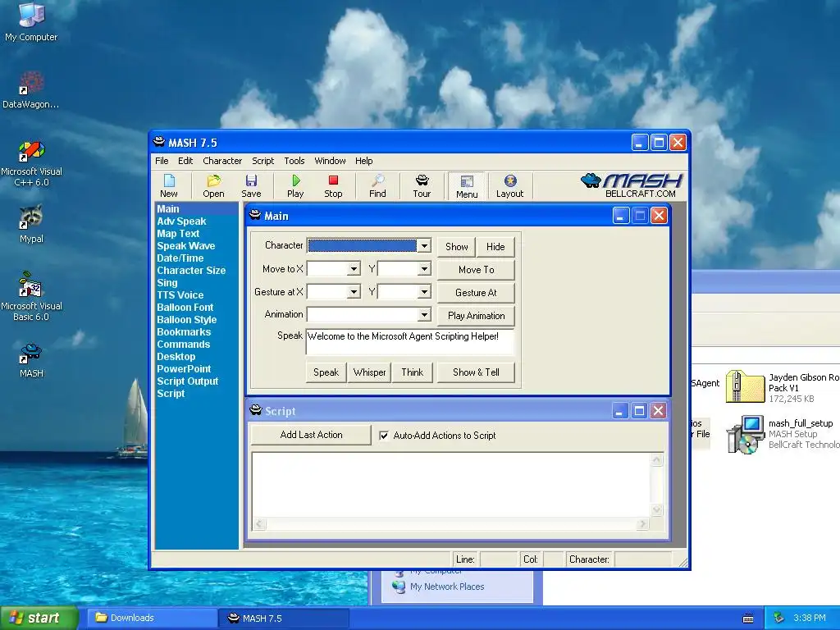This screenshot has height=630, width=840.
Task: Click the Add Last Action button
Action: [311, 435]
